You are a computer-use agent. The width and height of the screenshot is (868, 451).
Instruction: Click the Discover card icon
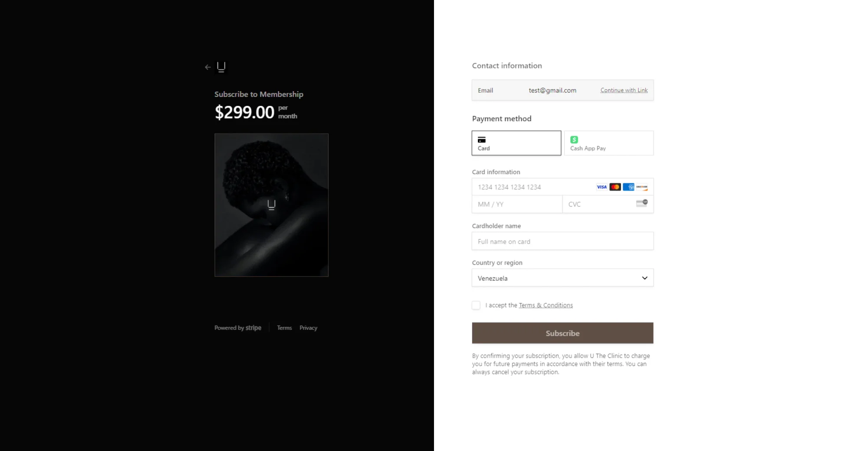point(642,187)
